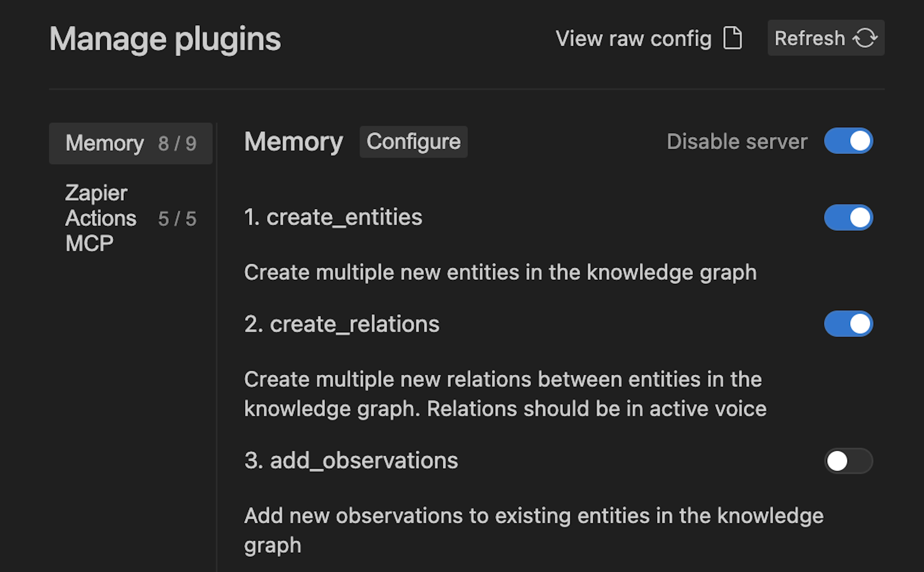924x572 pixels.
Task: Click the create_entities tool name
Action: (x=333, y=217)
